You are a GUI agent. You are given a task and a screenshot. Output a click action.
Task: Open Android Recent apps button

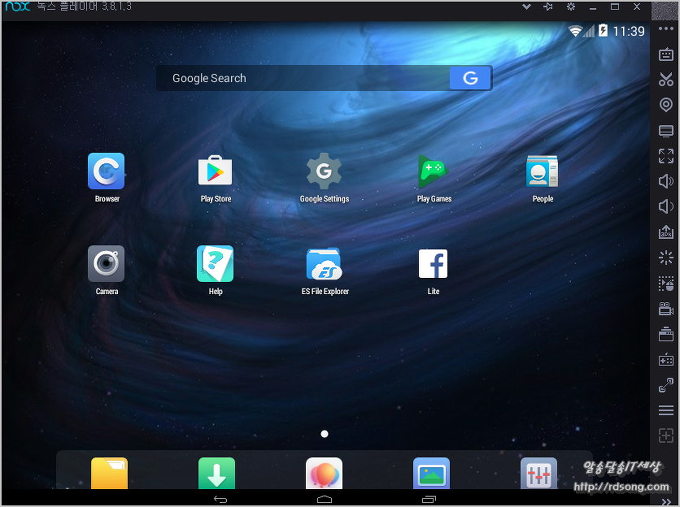[428, 498]
